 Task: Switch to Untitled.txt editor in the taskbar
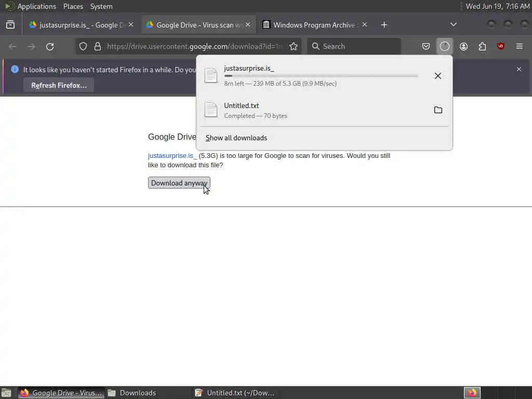click(x=235, y=393)
